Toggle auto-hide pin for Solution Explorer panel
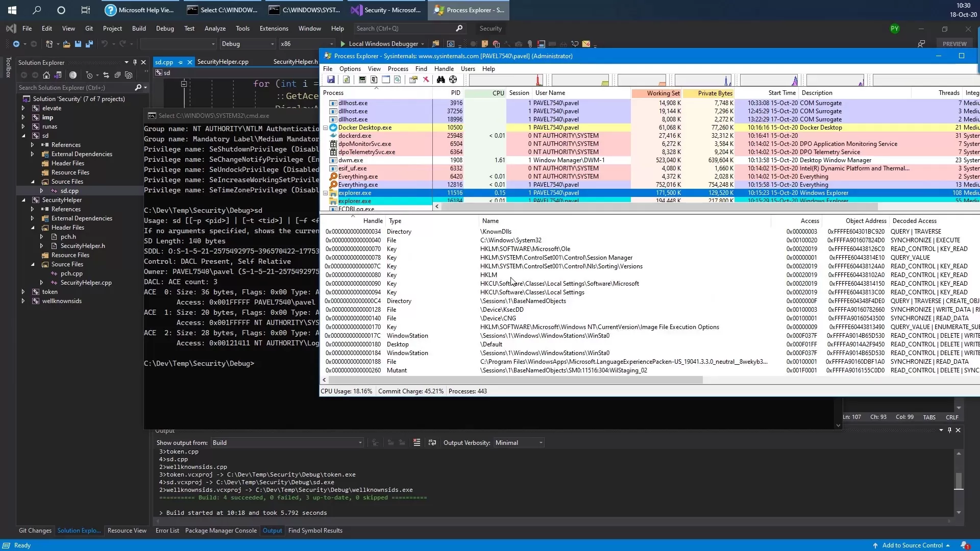The height and width of the screenshot is (551, 980). (135, 62)
